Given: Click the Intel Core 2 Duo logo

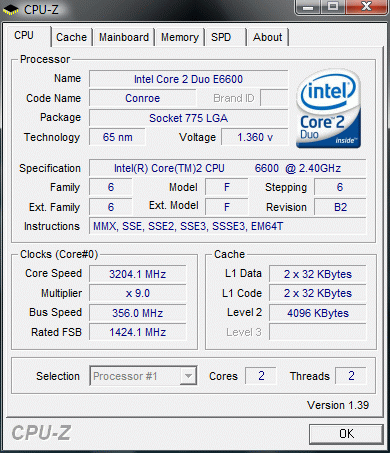Looking at the screenshot, I should pos(328,108).
